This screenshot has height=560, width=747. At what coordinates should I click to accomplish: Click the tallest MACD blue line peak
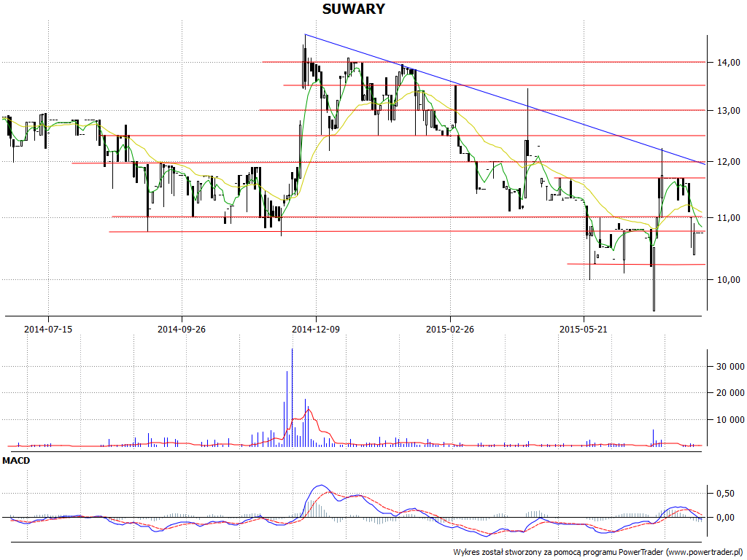[321, 486]
